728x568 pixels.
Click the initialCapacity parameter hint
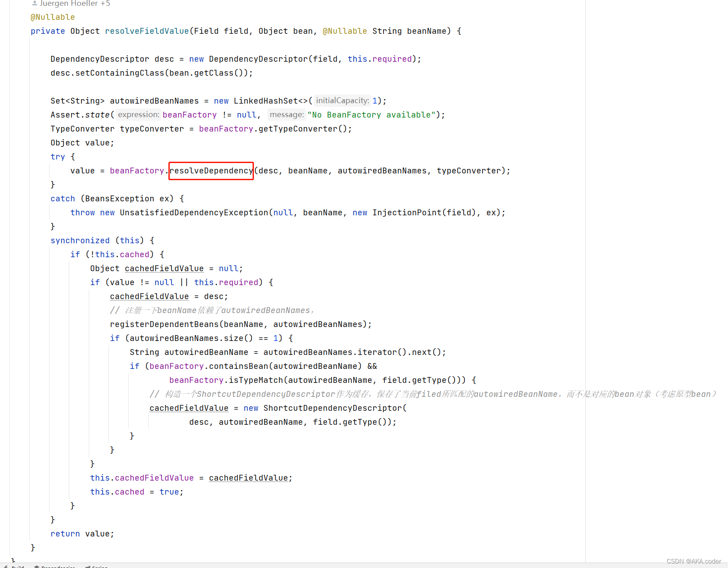pos(343,101)
